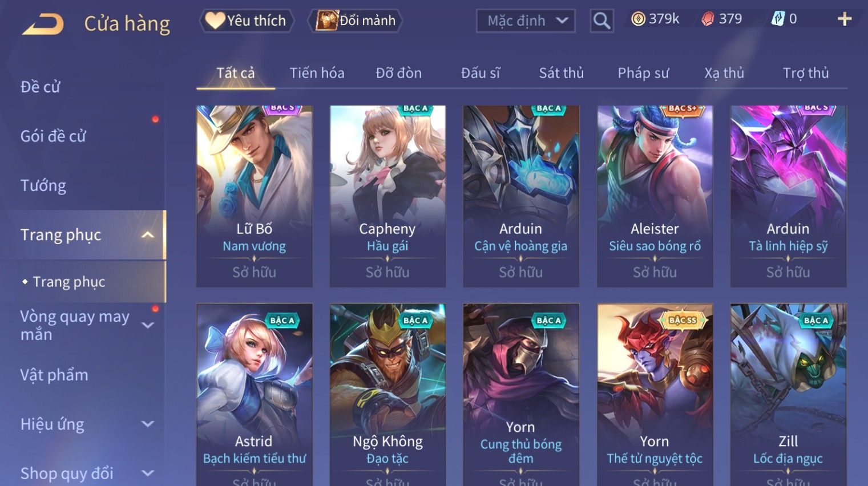Collapse the Trang phục sidebar section

(148, 235)
